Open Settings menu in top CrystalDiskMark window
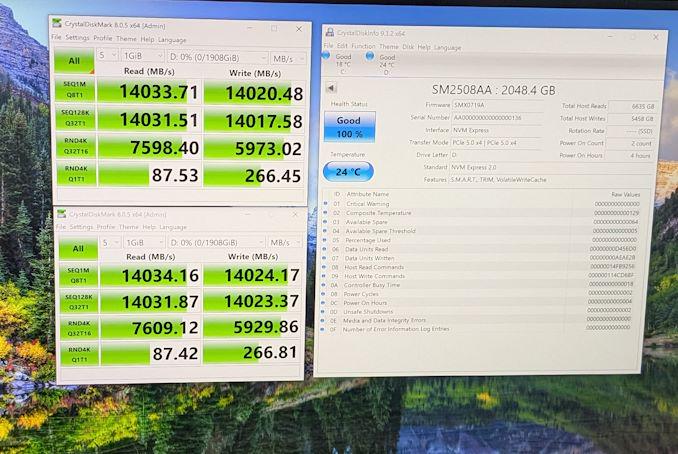678x454 pixels. tap(77, 39)
